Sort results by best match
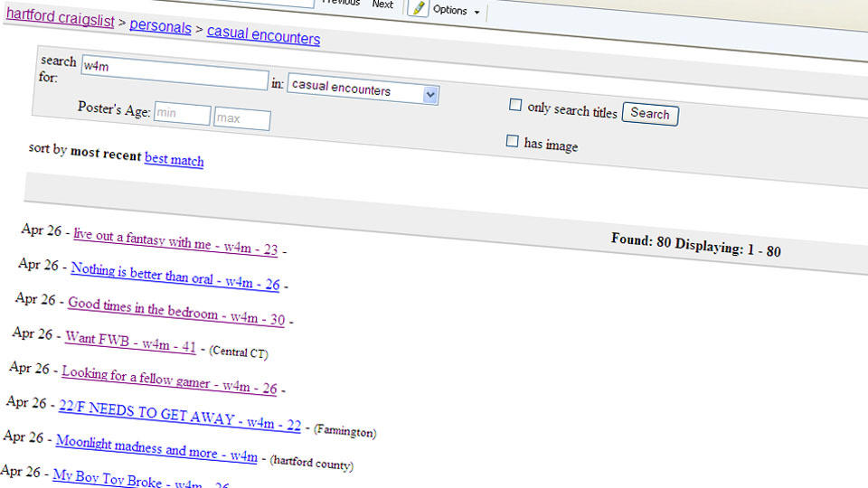Viewport: 868px width, 488px height. click(x=174, y=159)
